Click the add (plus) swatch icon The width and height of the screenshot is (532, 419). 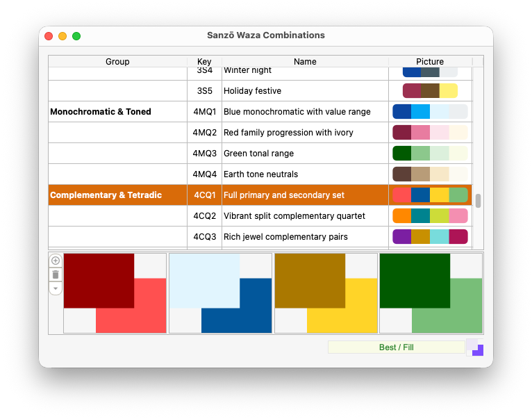56,261
